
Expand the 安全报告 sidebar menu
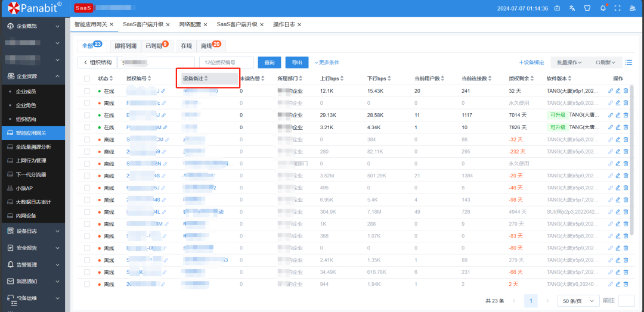point(32,248)
